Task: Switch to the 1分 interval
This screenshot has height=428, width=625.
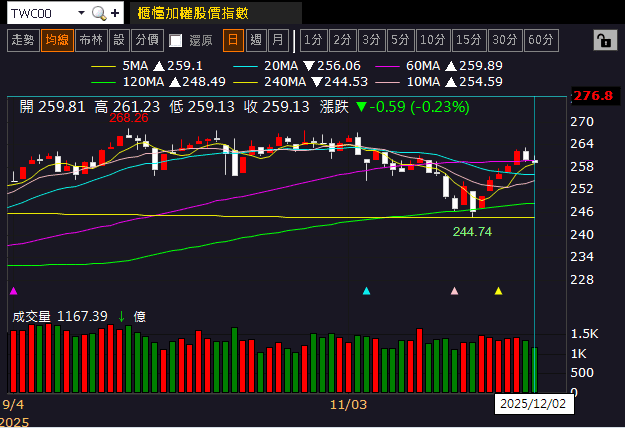Action: [314, 40]
